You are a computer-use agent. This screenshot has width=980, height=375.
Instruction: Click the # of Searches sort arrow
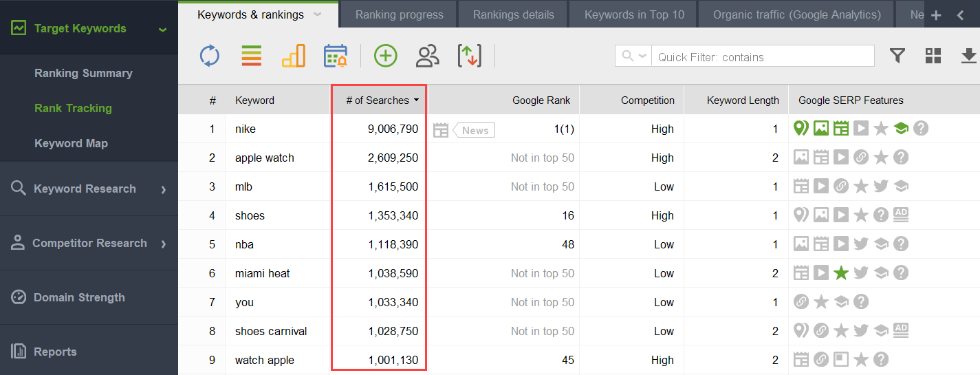point(416,100)
